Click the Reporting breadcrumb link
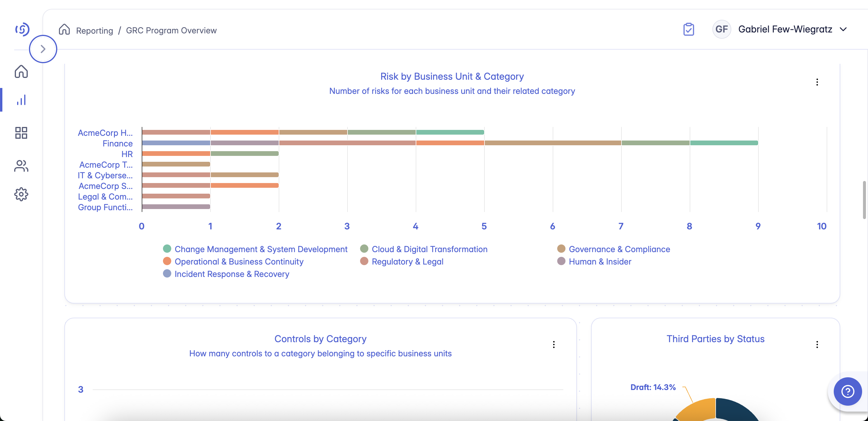This screenshot has width=868, height=421. 94,31
